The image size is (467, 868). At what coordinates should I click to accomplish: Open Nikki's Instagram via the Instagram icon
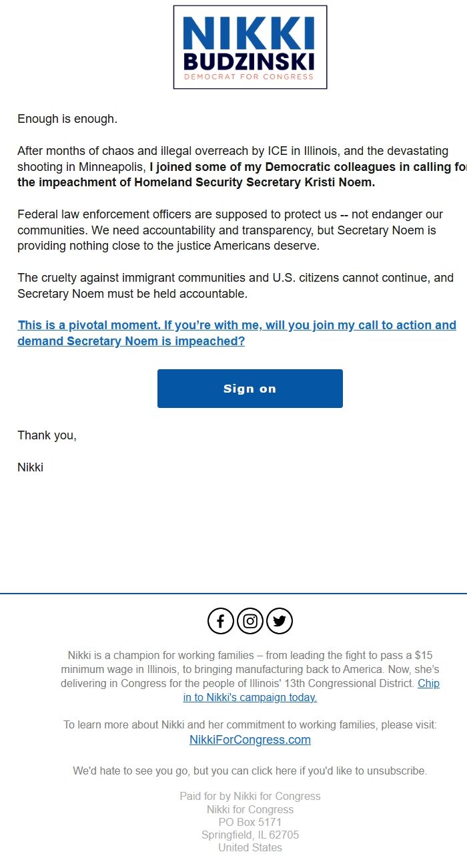(250, 620)
